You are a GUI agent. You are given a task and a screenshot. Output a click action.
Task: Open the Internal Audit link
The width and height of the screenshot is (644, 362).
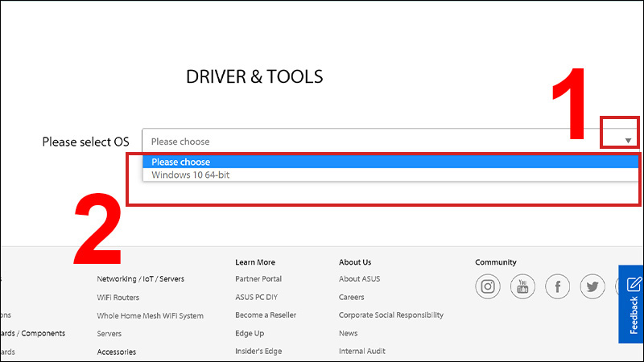pyautogui.click(x=362, y=351)
